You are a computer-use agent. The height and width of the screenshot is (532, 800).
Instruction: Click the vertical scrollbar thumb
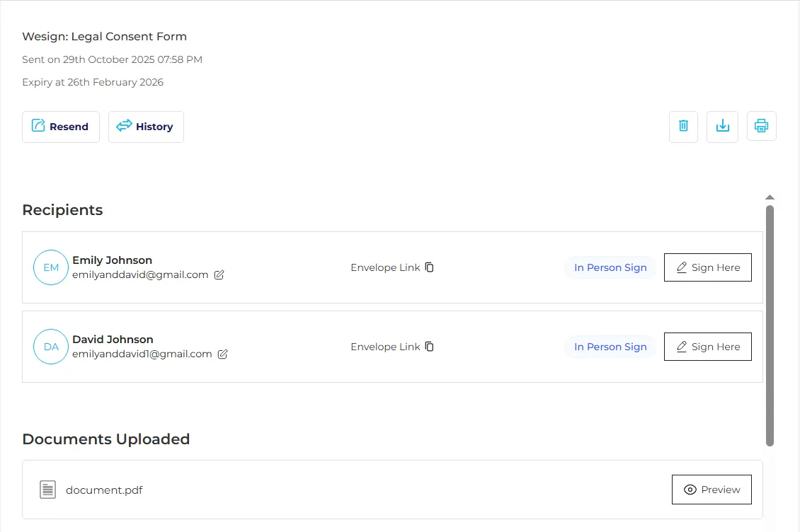770,325
